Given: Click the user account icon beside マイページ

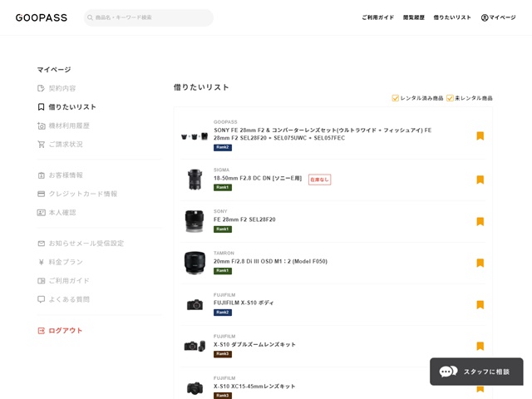Looking at the screenshot, I should pyautogui.click(x=485, y=17).
